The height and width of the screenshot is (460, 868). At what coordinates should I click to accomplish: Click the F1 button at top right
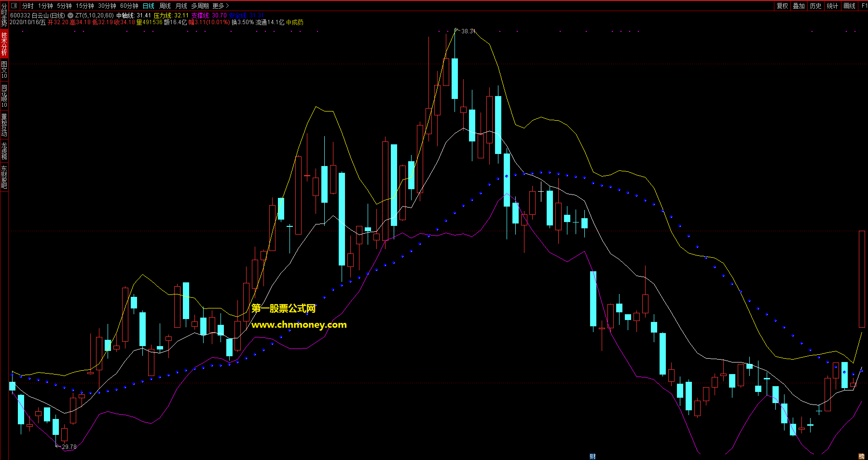[864, 6]
